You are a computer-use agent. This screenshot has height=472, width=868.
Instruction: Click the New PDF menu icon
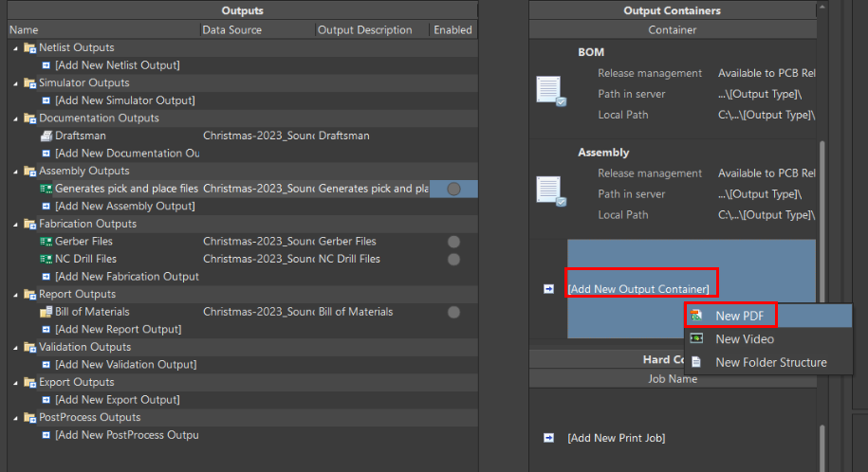pos(696,316)
